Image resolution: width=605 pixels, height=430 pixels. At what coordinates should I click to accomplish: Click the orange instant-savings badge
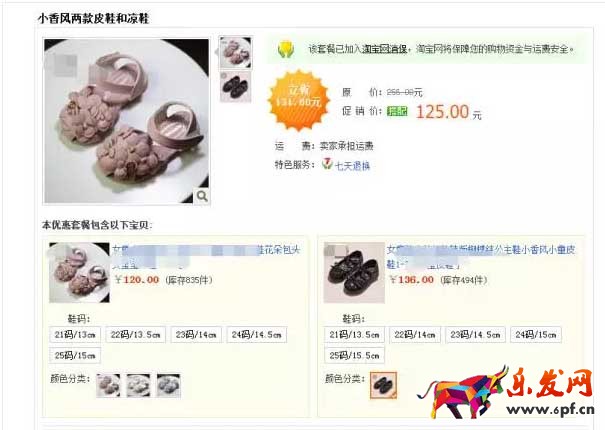coord(299,100)
